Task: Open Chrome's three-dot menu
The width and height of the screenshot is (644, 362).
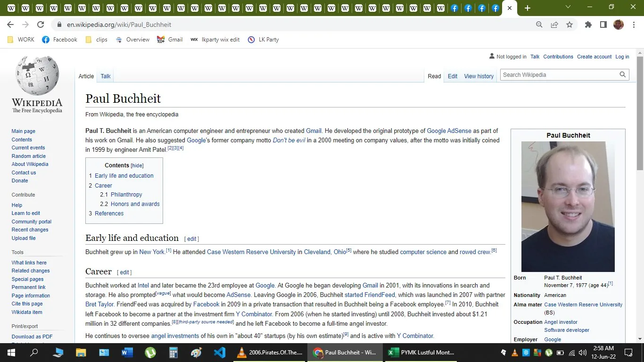Action: (x=634, y=25)
